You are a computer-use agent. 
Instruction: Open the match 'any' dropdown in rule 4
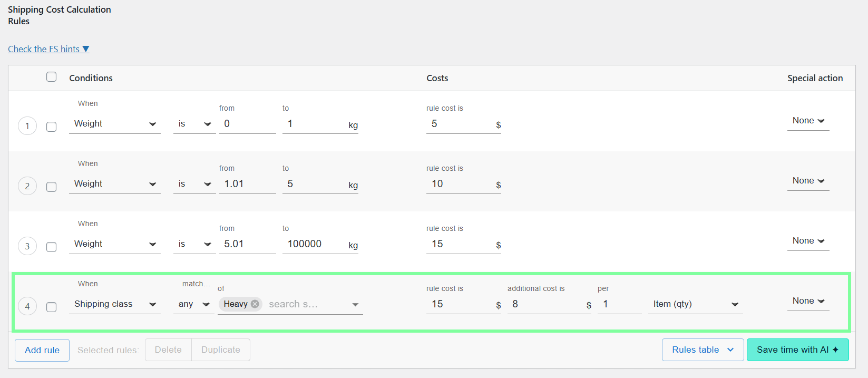193,304
